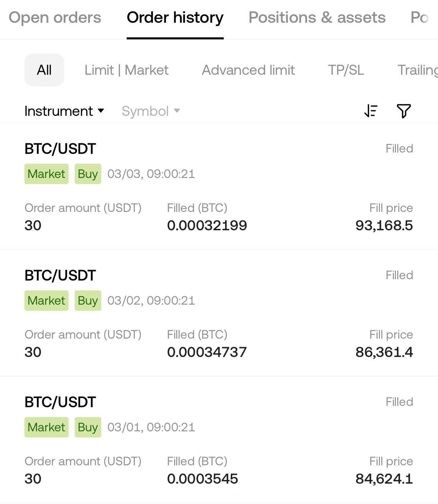Open the 03/03 BTC/USDT order
Screen dimensions: 438x504
tap(219, 186)
